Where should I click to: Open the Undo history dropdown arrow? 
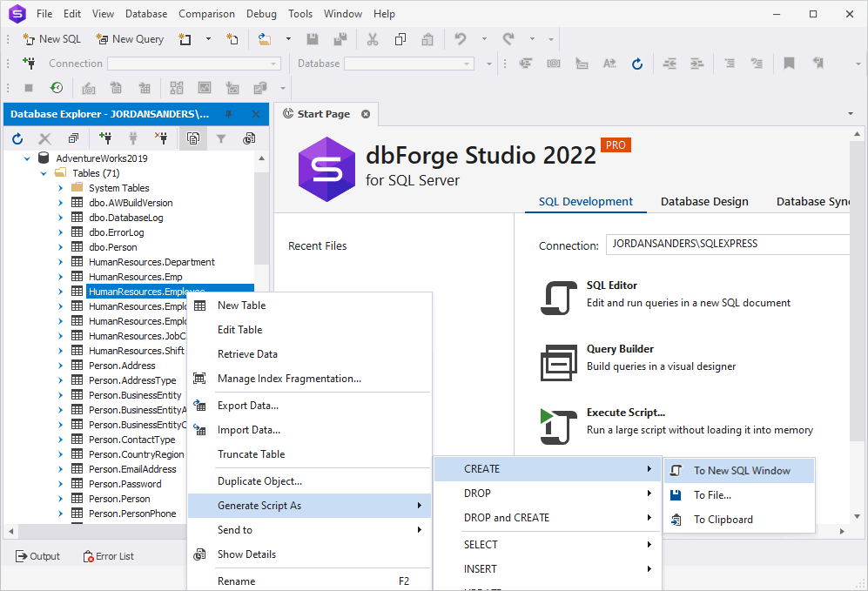click(x=484, y=39)
